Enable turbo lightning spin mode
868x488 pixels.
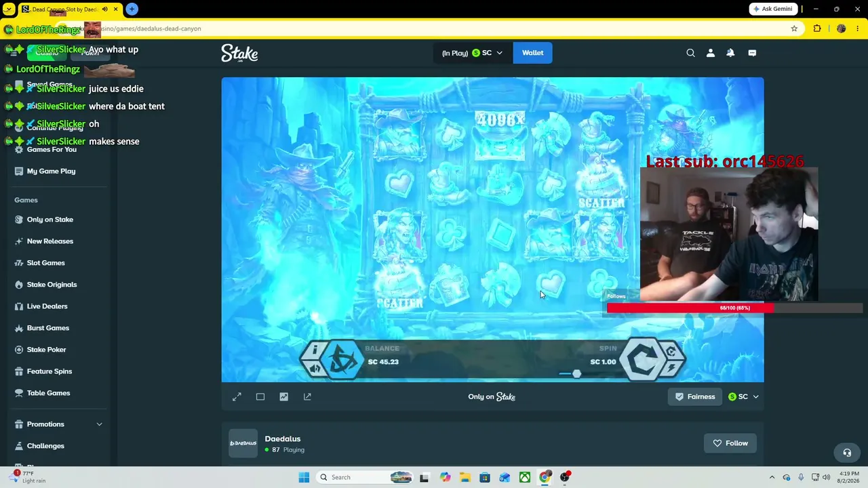(671, 368)
